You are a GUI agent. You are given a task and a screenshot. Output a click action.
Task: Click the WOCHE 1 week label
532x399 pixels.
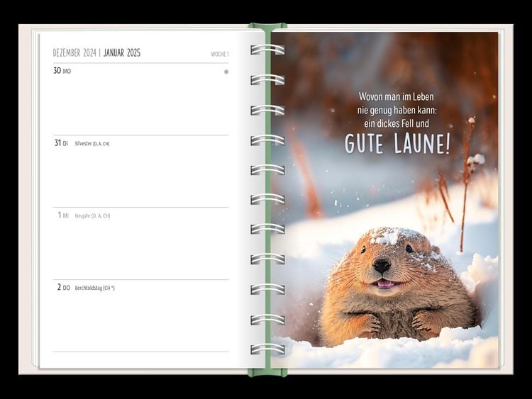tap(219, 54)
